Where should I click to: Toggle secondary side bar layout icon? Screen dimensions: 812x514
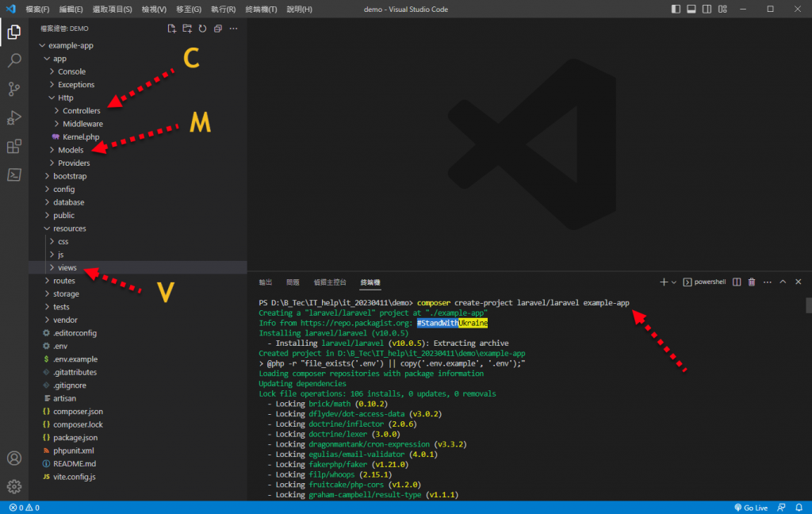(707, 9)
